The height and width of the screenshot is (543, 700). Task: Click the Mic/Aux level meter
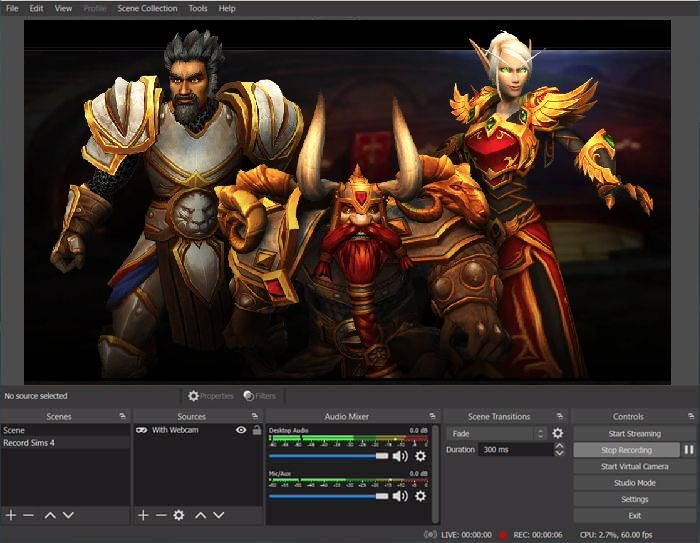[x=348, y=481]
